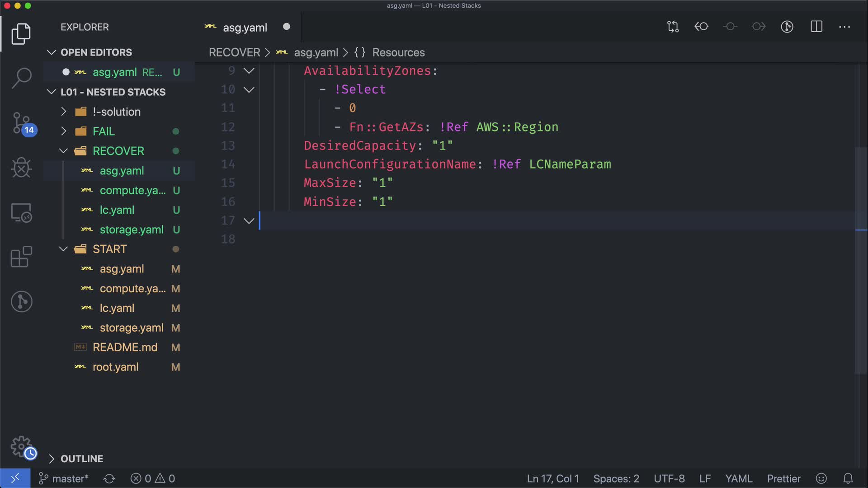Open Source Control view with 14 badge

(x=21, y=123)
